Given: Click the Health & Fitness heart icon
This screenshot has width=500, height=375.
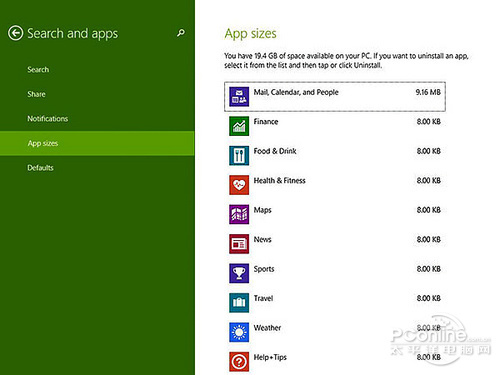Looking at the screenshot, I should tap(239, 185).
